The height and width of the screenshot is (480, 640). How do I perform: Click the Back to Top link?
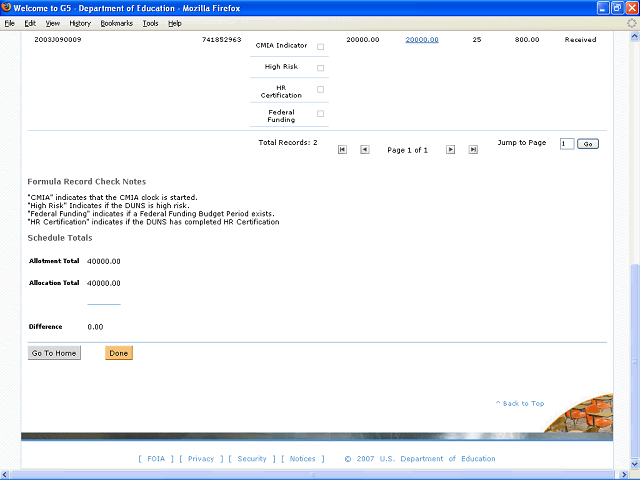(520, 403)
